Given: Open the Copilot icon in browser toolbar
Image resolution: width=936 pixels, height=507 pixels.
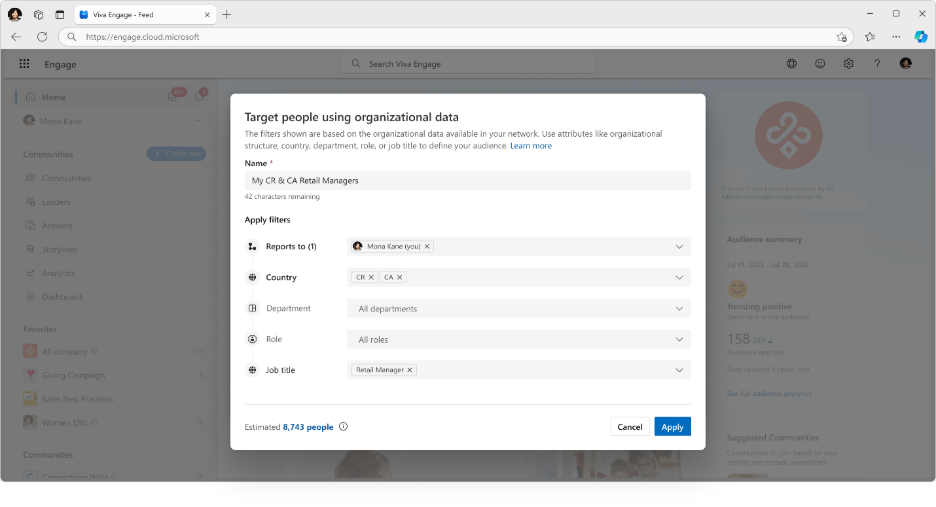Looking at the screenshot, I should (x=920, y=36).
